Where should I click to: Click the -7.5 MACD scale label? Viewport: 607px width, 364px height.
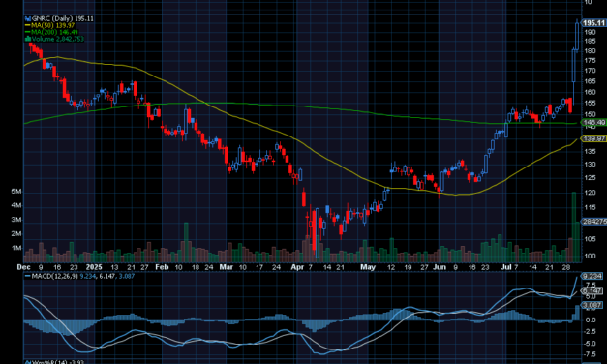tap(591, 354)
